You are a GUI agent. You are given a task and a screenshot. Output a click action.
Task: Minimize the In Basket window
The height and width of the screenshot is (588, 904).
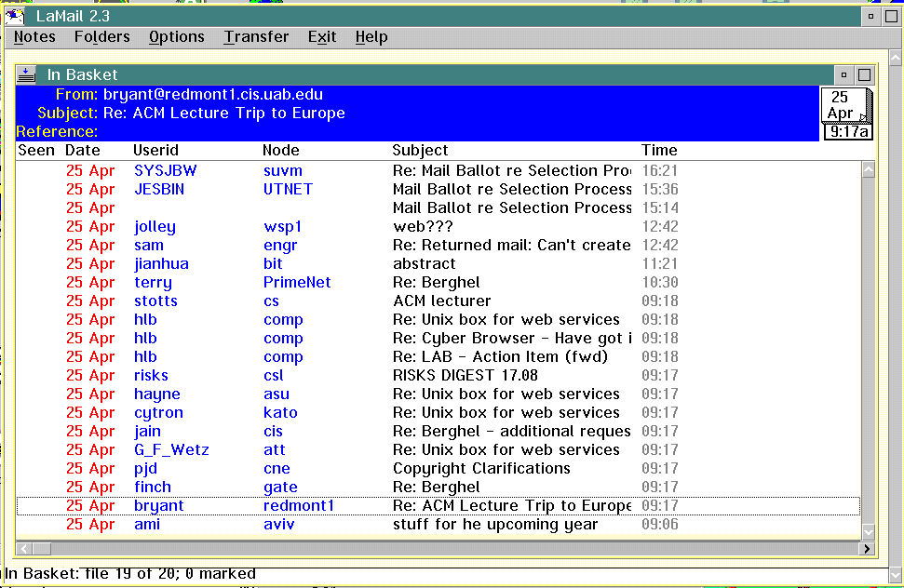[x=844, y=75]
